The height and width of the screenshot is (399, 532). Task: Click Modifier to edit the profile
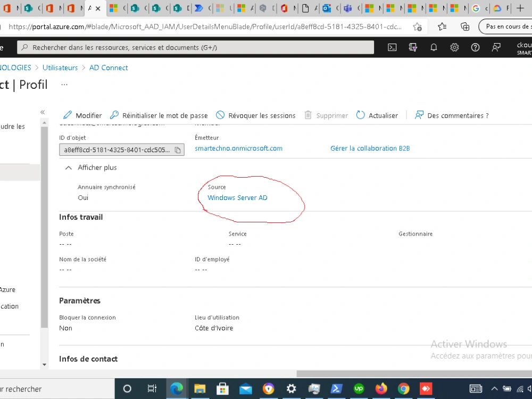[82, 115]
